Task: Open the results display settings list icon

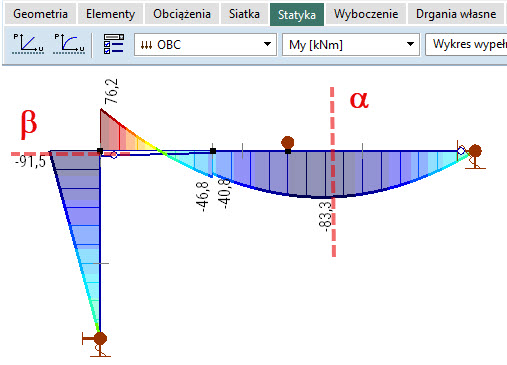Action: tap(114, 44)
